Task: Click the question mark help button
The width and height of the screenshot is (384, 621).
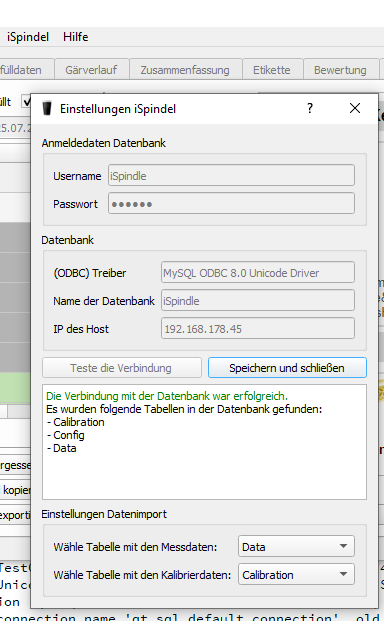Action: pyautogui.click(x=310, y=108)
